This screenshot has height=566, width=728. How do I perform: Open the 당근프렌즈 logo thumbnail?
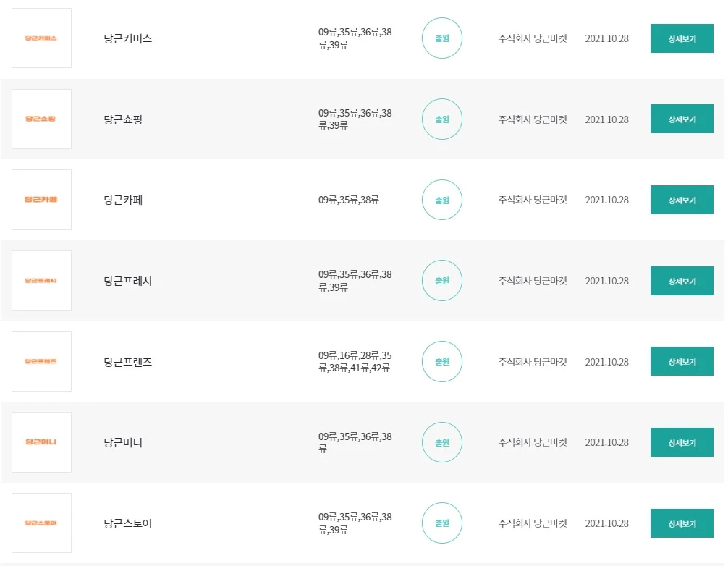pyautogui.click(x=41, y=361)
